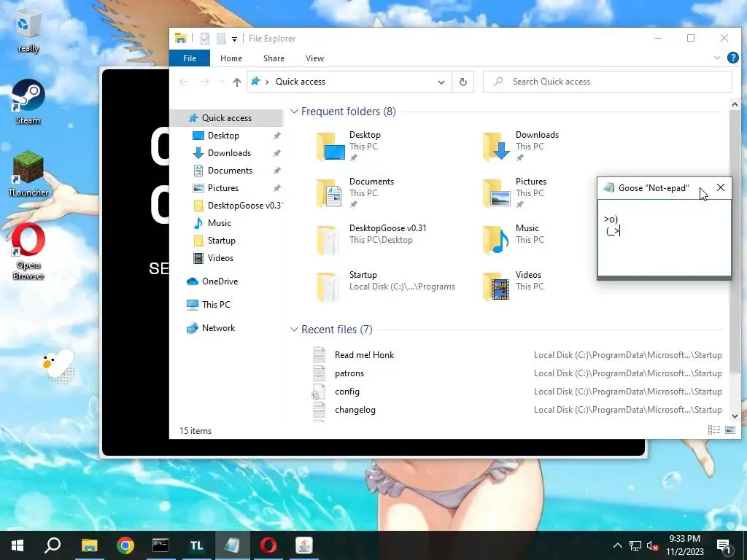Select the Desktop frequent folder icon
The image size is (747, 560).
(330, 147)
